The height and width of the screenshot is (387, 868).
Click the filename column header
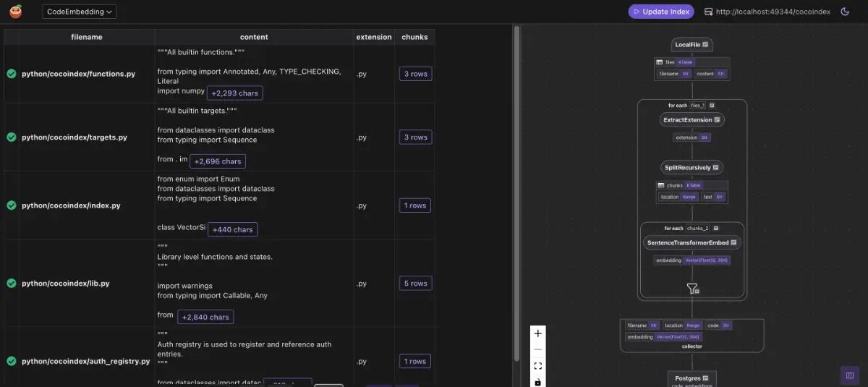[86, 37]
